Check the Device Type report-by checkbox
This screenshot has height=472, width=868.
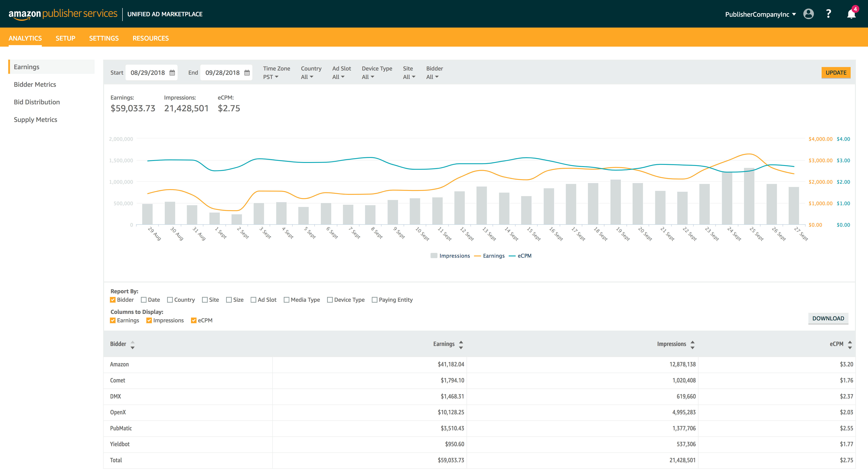(330, 300)
